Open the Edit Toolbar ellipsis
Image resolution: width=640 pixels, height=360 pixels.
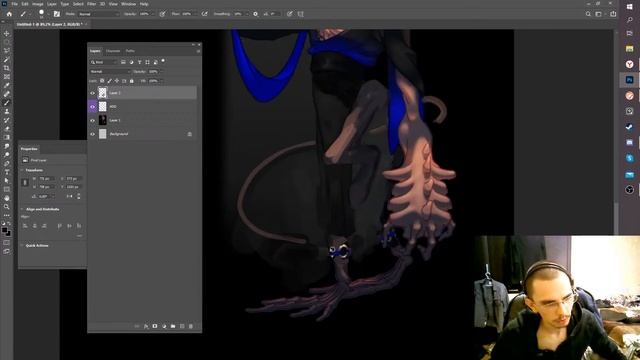coord(7,215)
